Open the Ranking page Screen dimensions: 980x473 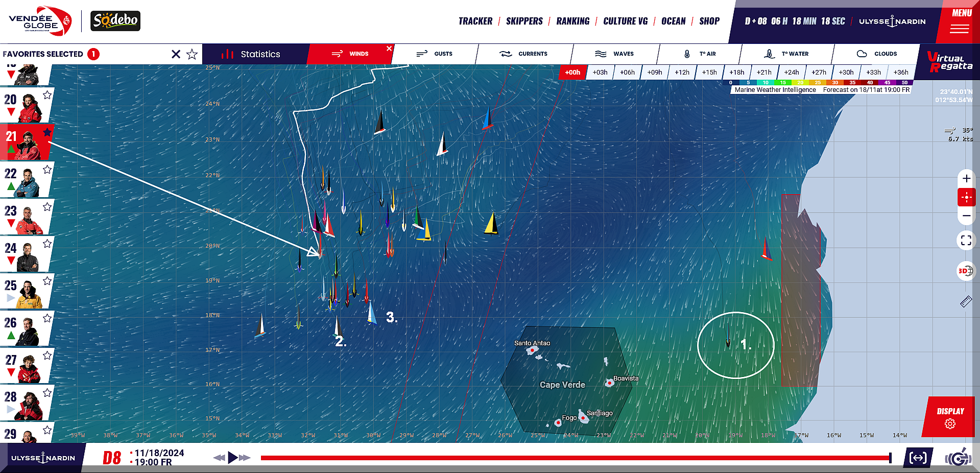[572, 21]
